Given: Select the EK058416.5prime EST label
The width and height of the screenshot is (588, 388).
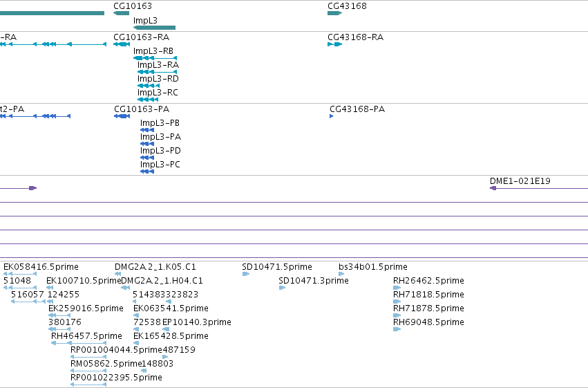Looking at the screenshot, I should pyautogui.click(x=41, y=267).
